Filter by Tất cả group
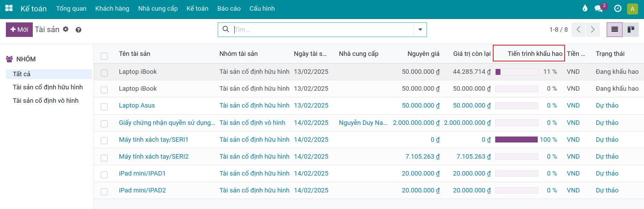Viewport: 644px width, 209px height. click(x=49, y=74)
